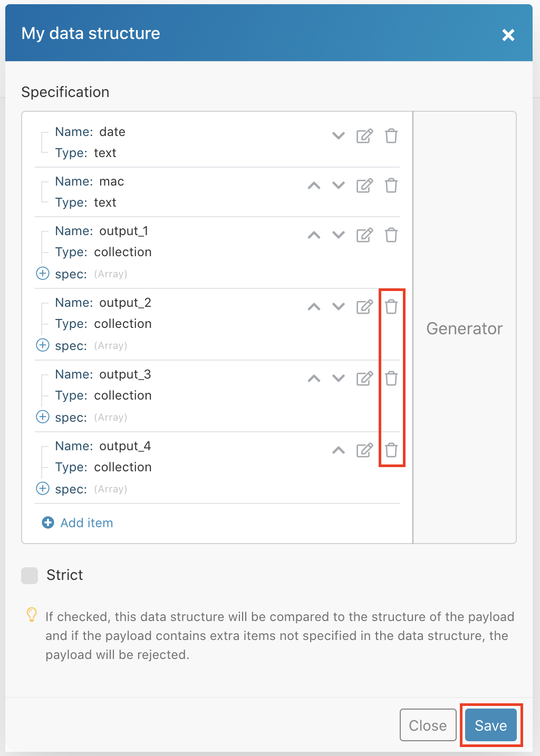Screen dimensions: 540x756
Task: Edit the output_1 item
Action: (x=364, y=235)
